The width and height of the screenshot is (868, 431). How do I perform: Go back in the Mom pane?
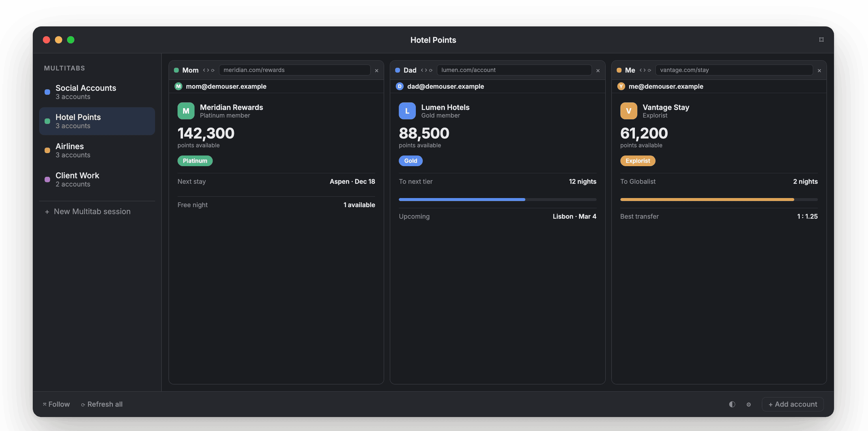point(204,70)
